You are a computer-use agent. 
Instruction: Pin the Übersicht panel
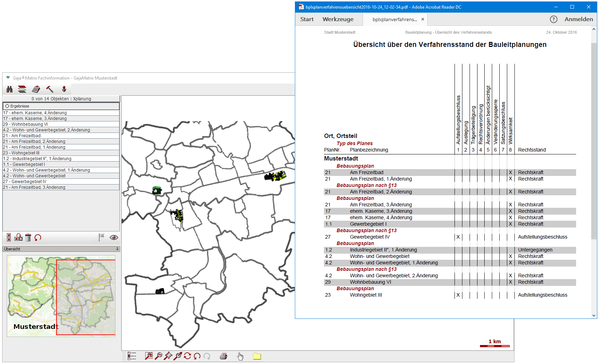[x=117, y=249]
